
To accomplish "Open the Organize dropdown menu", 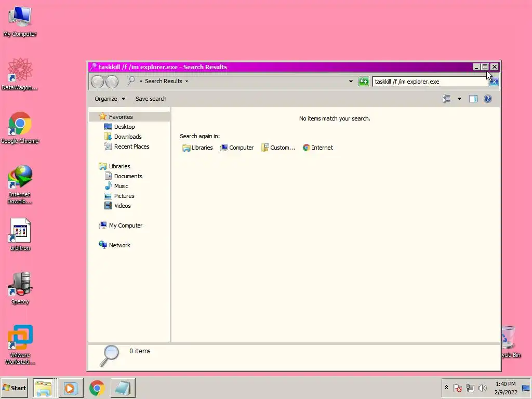I will [x=110, y=99].
